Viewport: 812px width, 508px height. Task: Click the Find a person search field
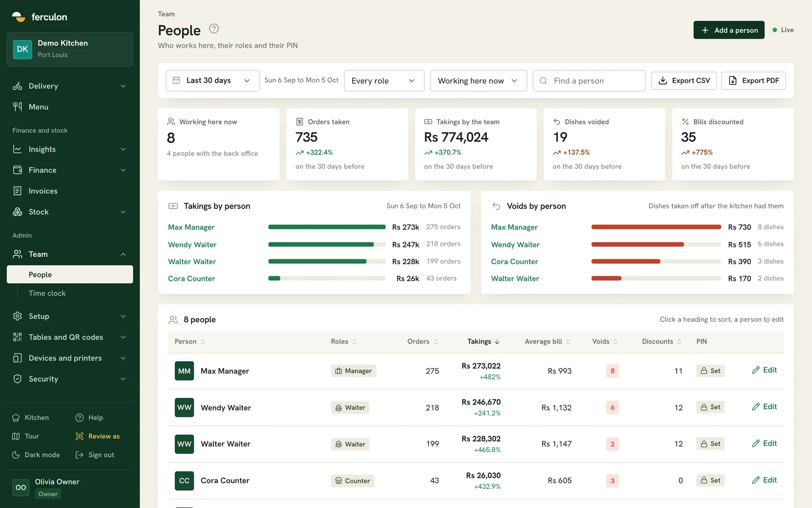point(589,80)
